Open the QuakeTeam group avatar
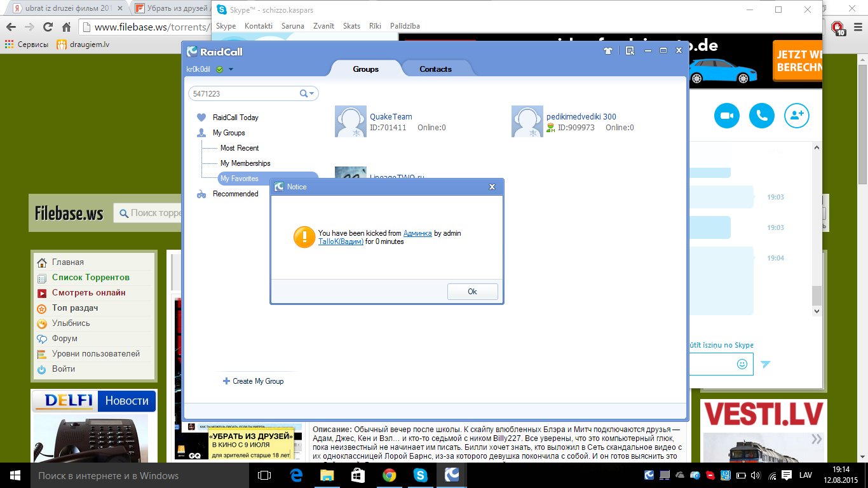Image resolution: width=868 pixels, height=488 pixels. 351,121
